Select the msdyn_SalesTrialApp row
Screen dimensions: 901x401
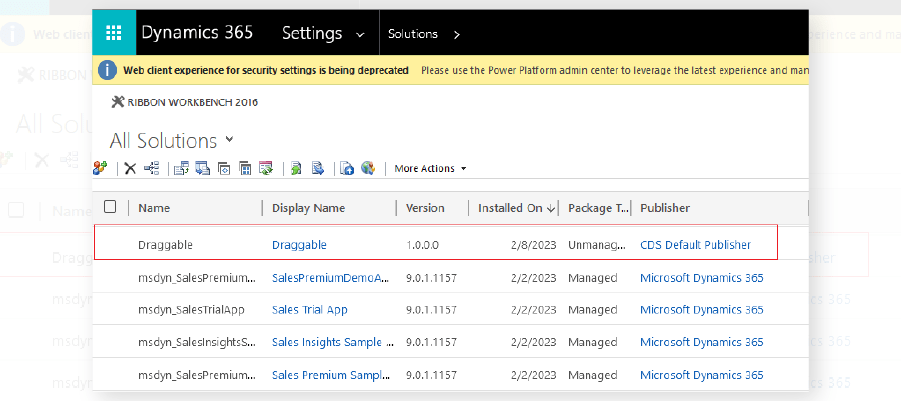tap(450, 310)
